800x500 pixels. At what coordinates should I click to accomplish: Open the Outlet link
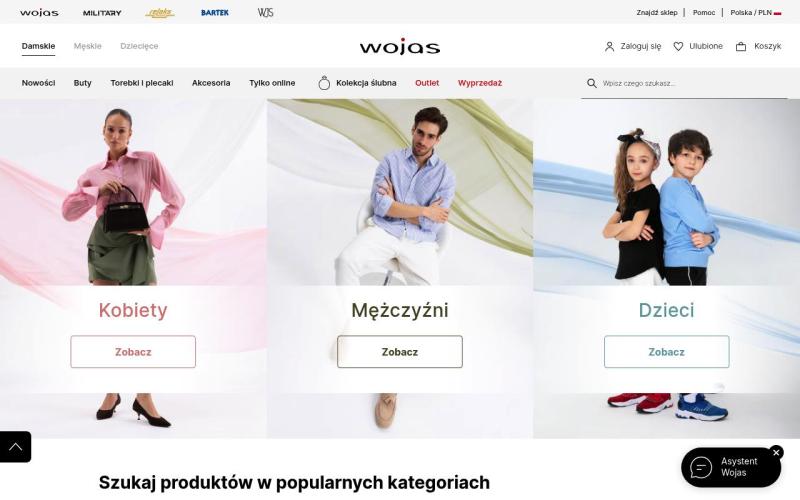[427, 83]
